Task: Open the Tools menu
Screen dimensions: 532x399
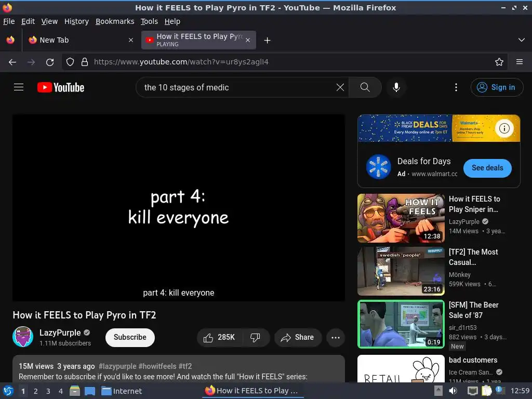Action: pos(149,21)
